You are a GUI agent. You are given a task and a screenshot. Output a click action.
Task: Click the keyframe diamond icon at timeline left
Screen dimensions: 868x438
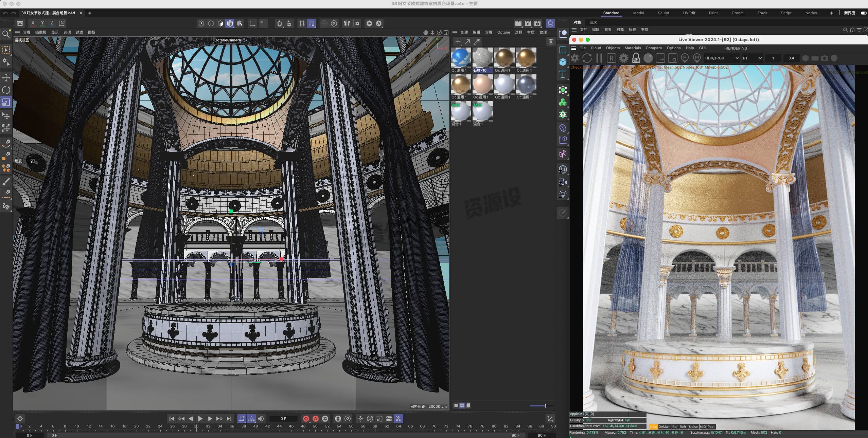click(x=20, y=419)
